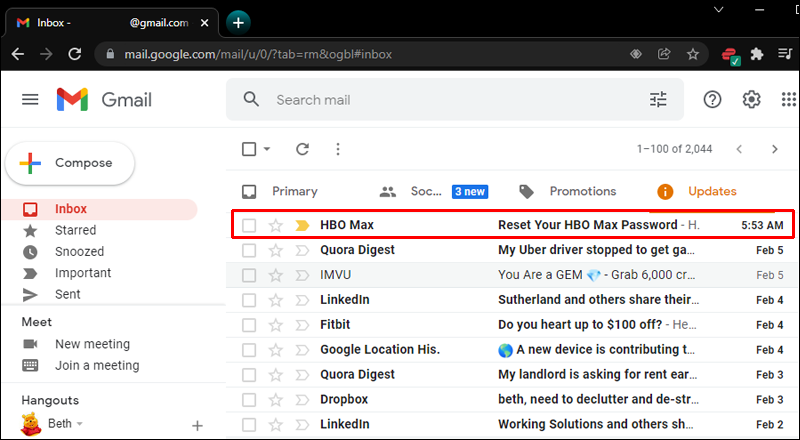Star the HBO Max email
The width and height of the screenshot is (800, 440).
click(276, 225)
